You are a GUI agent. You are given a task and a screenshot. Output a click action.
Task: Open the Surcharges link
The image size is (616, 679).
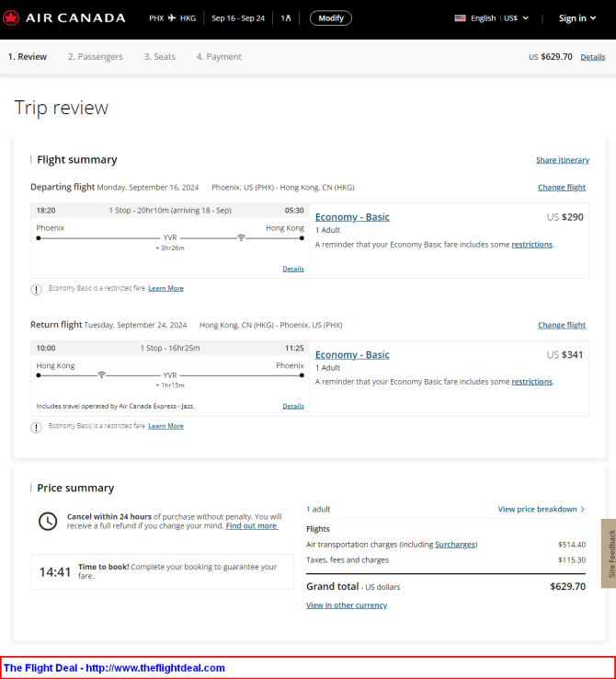coord(455,545)
